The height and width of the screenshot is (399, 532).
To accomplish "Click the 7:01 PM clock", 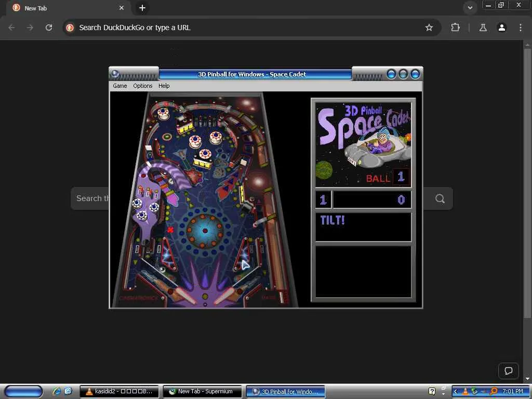I will [512, 392].
